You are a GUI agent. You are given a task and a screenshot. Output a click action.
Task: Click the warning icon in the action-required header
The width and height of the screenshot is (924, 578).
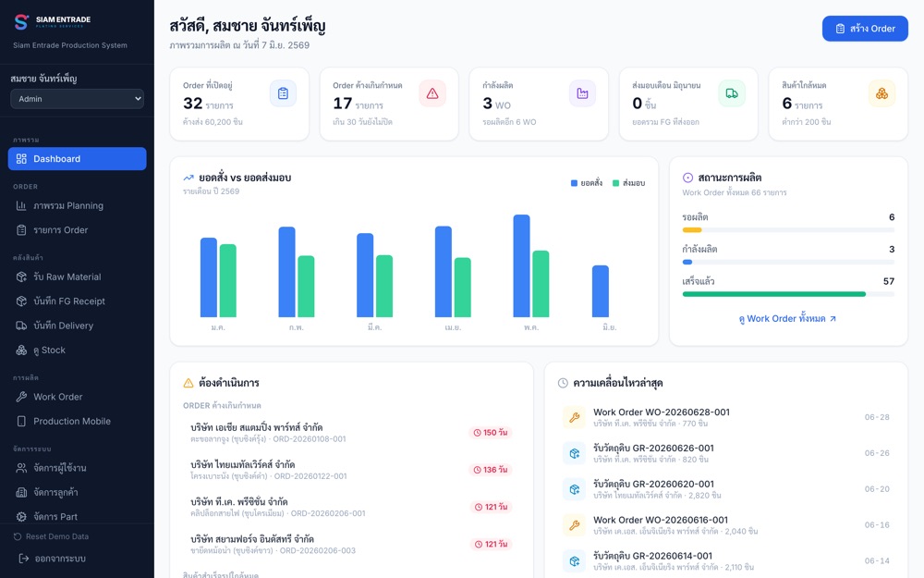click(x=188, y=383)
